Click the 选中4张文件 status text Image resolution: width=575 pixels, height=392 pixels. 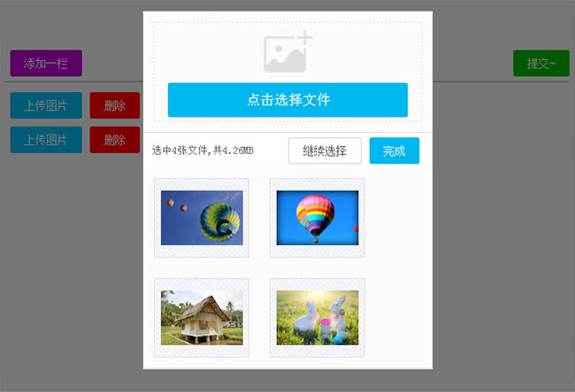click(203, 151)
